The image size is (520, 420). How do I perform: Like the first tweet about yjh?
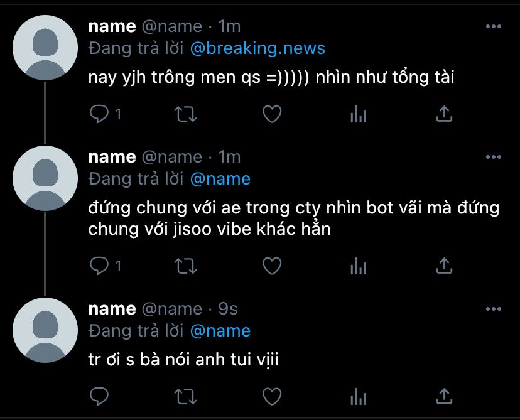[272, 114]
